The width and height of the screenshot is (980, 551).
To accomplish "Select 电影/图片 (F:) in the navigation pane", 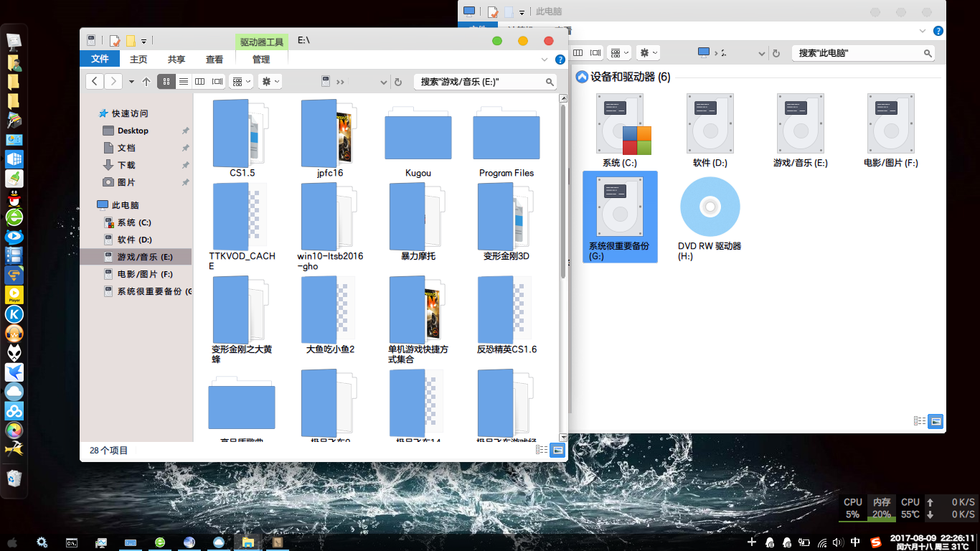I will [x=145, y=274].
